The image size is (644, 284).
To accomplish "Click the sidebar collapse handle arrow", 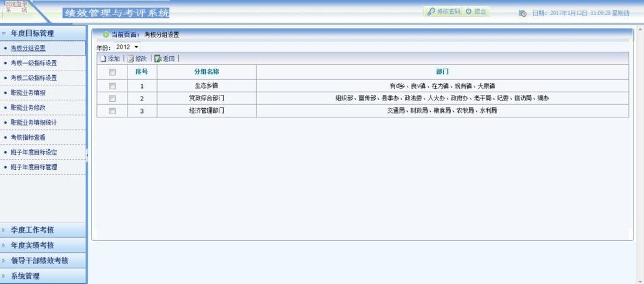I will (x=87, y=155).
